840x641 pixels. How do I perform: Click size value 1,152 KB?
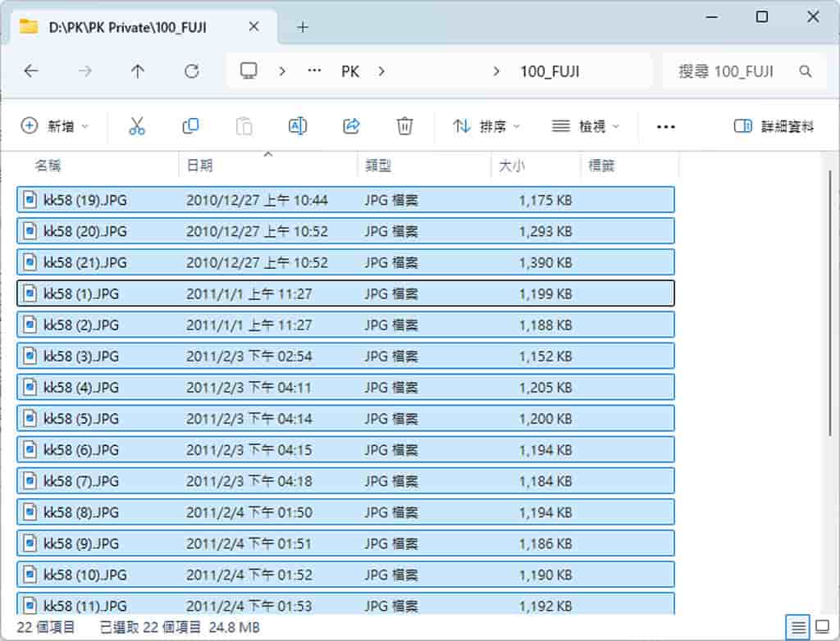pyautogui.click(x=546, y=356)
